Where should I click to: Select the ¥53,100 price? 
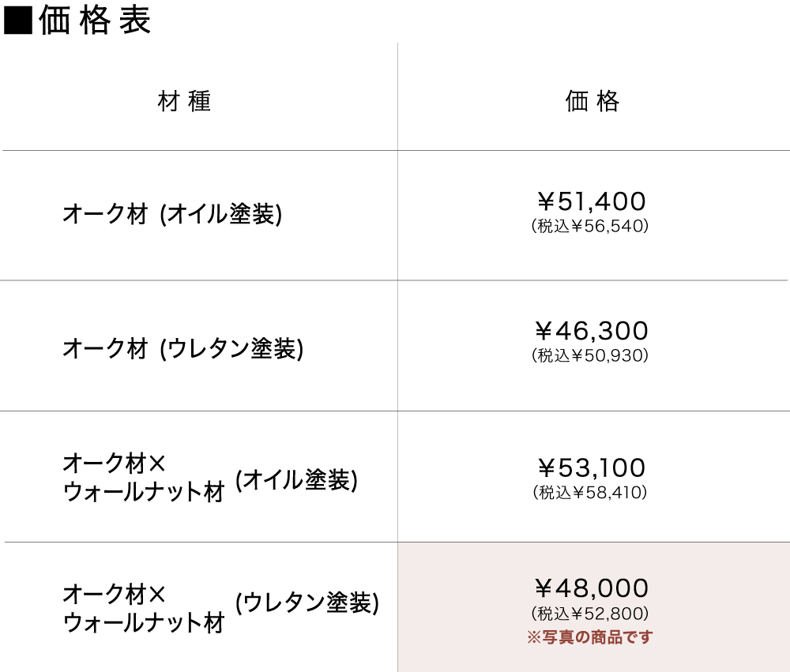tap(591, 467)
